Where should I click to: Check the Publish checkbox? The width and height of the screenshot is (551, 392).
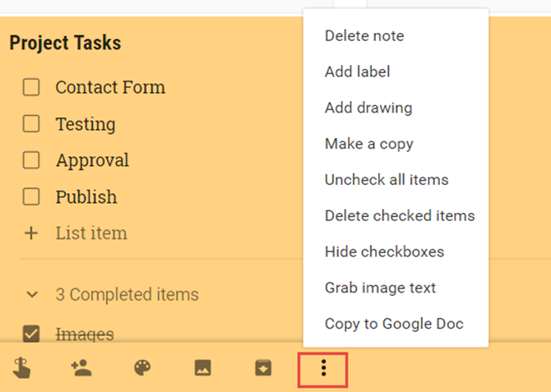point(31,197)
